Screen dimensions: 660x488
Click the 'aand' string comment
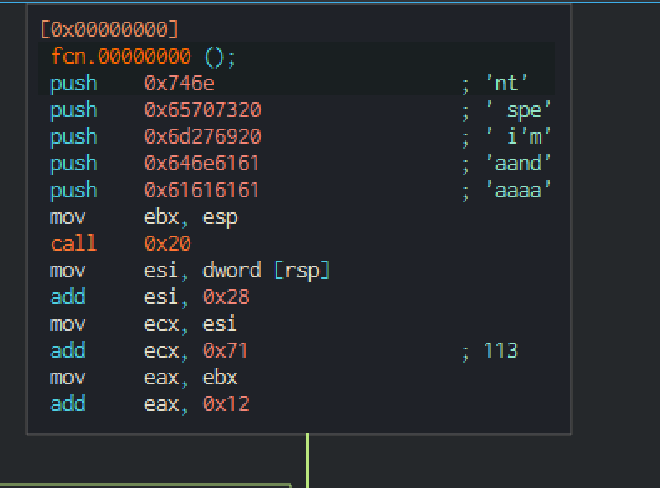517,164
